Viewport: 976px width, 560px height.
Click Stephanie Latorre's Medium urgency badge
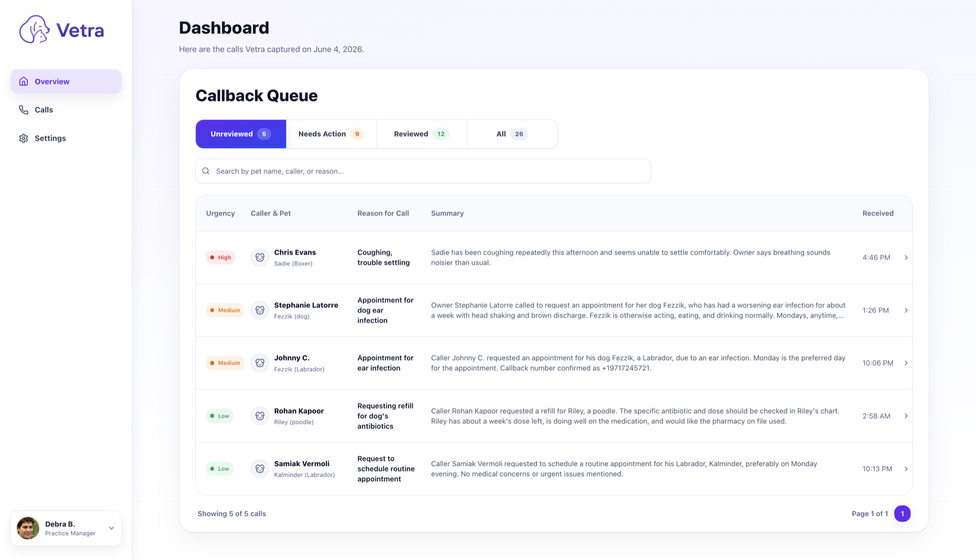tap(225, 310)
